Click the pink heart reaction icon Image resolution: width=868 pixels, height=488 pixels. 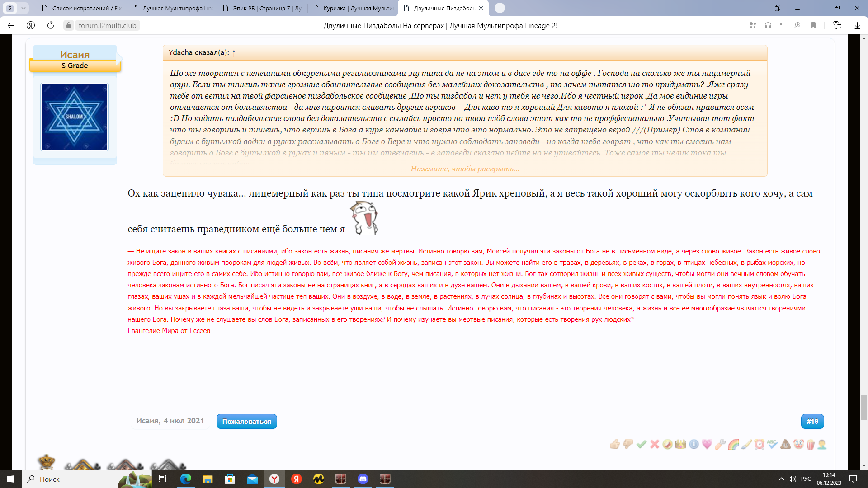click(707, 445)
